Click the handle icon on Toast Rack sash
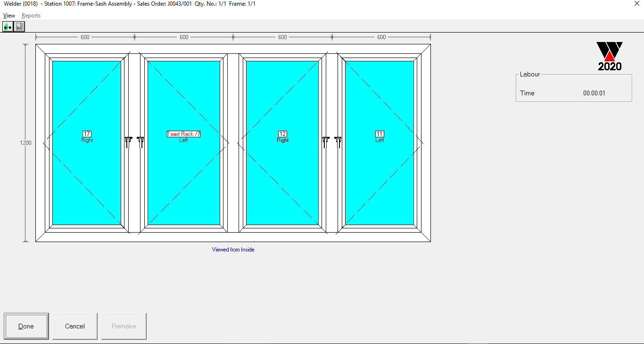Image resolution: width=644 pixels, height=344 pixels. pyautogui.click(x=140, y=142)
